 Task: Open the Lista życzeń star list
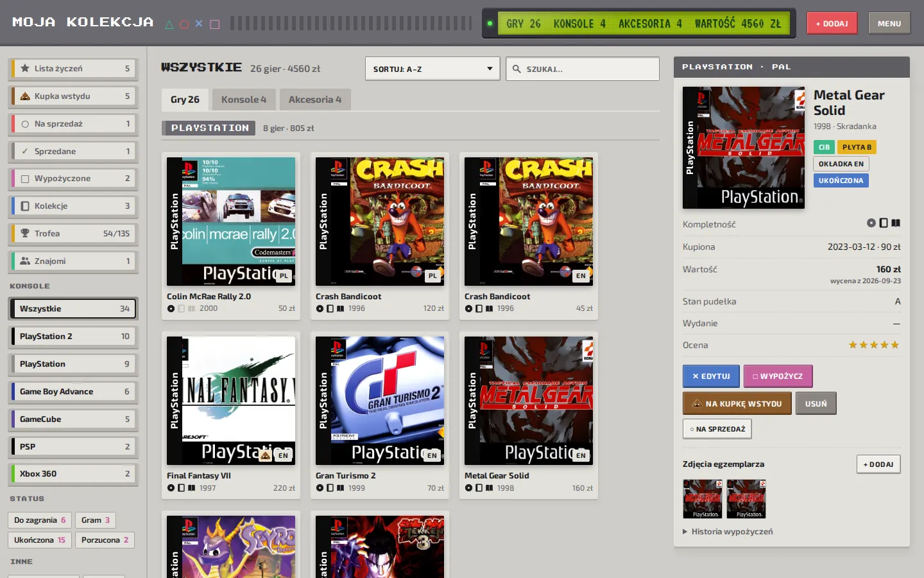(73, 69)
